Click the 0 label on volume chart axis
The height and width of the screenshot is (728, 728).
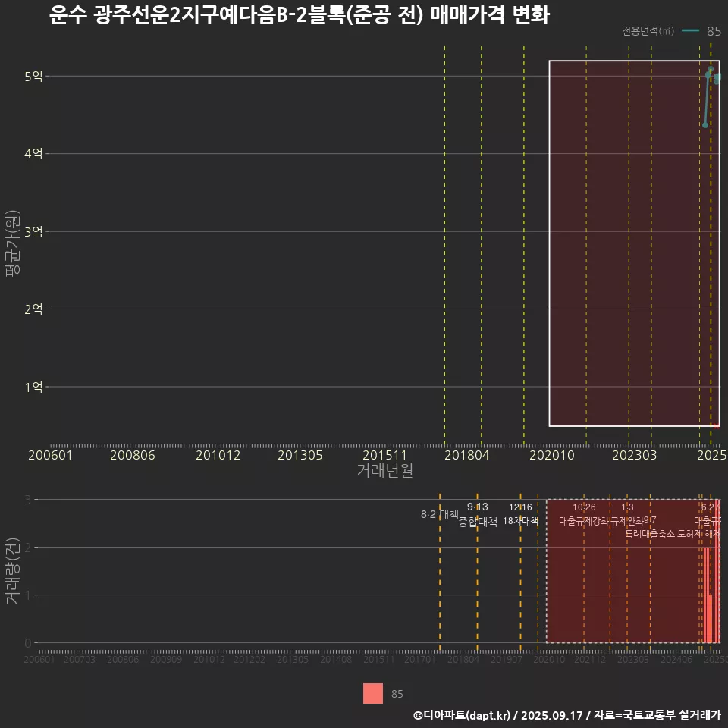point(28,643)
